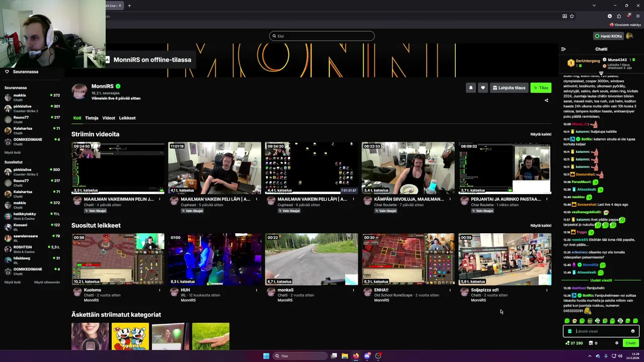This screenshot has height=362, width=644.
Task: Click the Etsi search field
Action: (322, 36)
